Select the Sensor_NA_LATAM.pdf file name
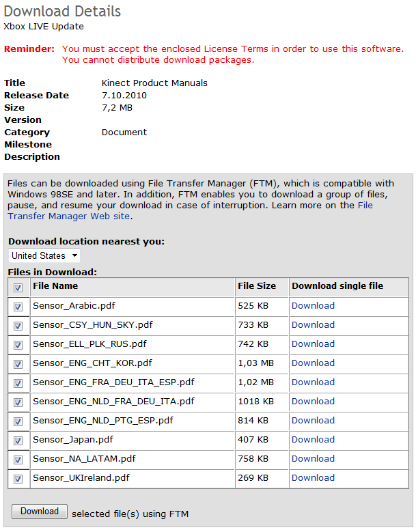 coord(84,459)
